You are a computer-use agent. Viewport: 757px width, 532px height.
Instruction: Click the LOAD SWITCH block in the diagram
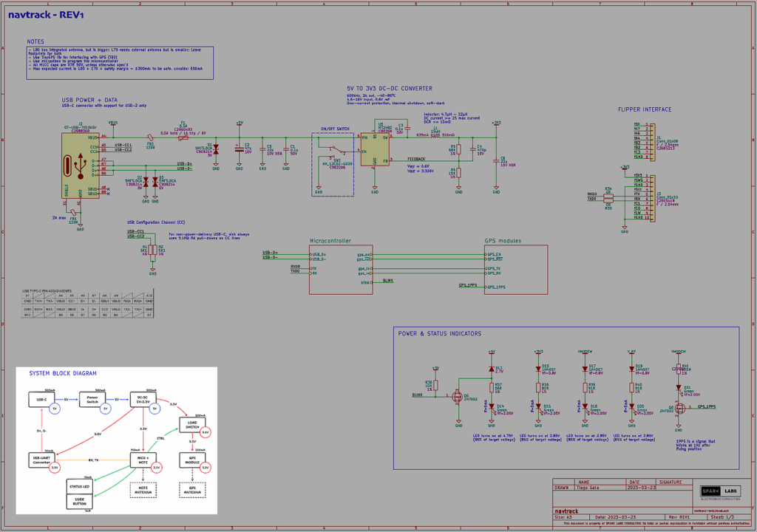pyautogui.click(x=192, y=425)
